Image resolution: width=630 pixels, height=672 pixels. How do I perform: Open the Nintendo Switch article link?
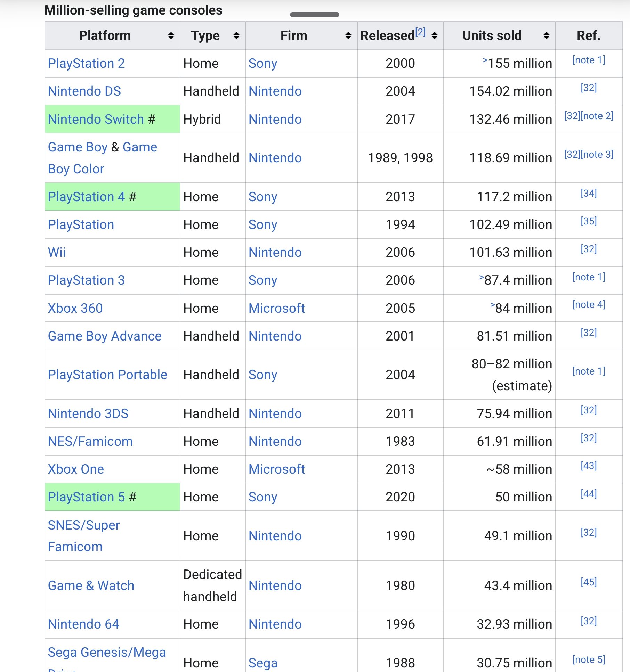tap(96, 119)
